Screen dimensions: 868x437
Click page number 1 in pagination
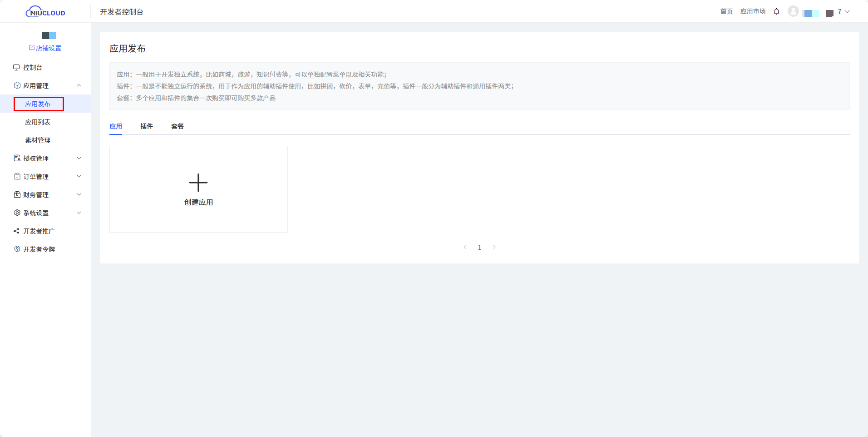479,247
